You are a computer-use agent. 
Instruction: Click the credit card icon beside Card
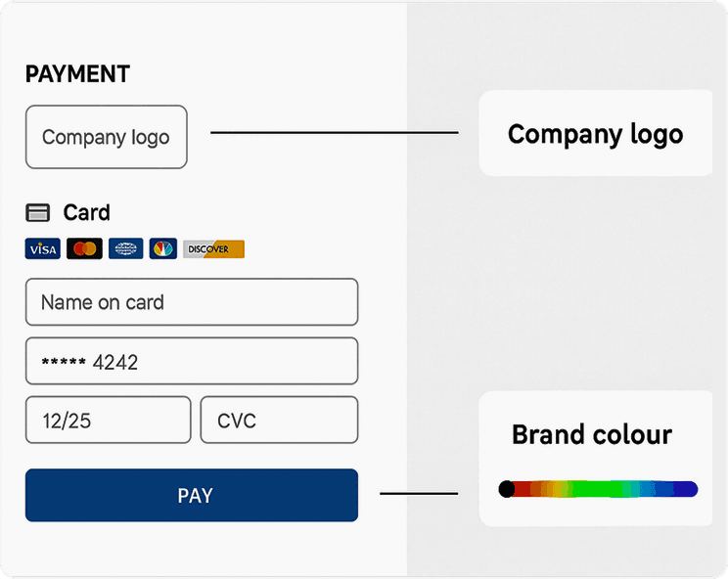(38, 213)
